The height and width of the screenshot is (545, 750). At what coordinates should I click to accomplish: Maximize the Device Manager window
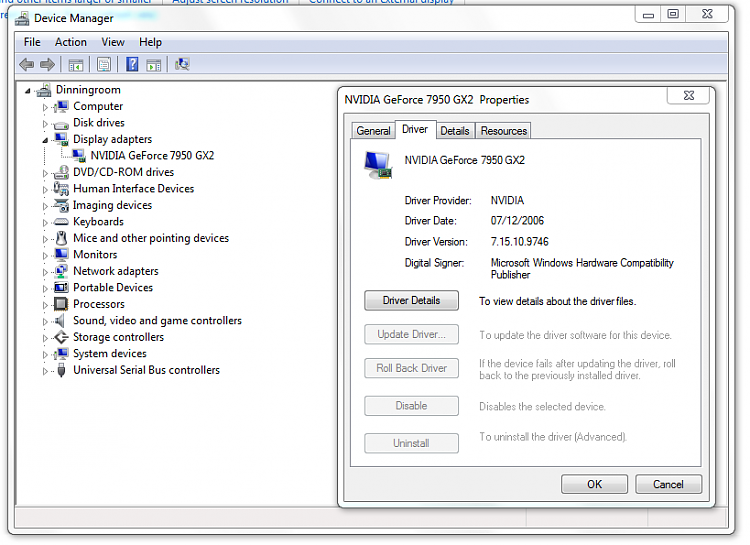pos(673,14)
